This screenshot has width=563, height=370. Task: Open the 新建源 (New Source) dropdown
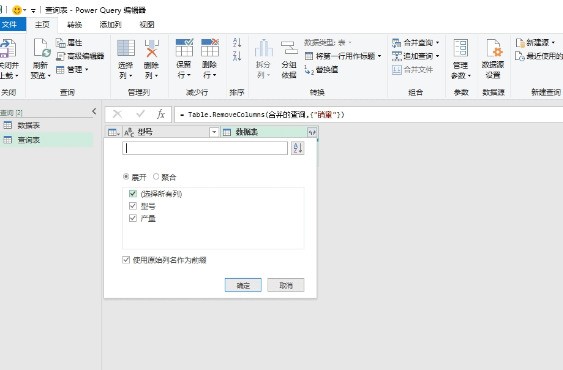point(535,43)
